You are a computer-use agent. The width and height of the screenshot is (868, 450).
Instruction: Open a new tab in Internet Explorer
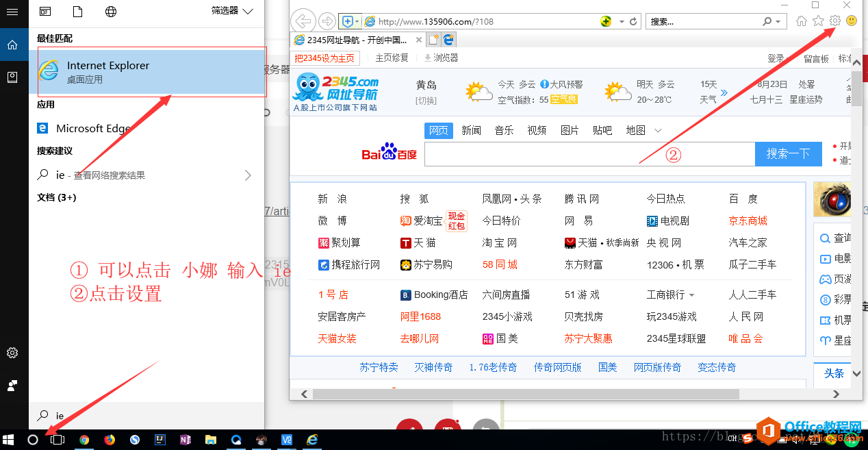[x=434, y=39]
